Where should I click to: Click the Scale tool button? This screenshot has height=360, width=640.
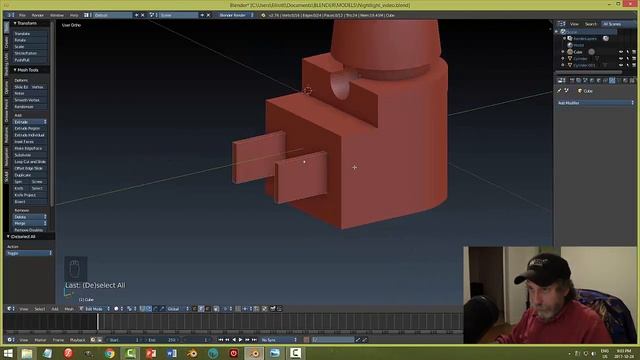click(30, 47)
